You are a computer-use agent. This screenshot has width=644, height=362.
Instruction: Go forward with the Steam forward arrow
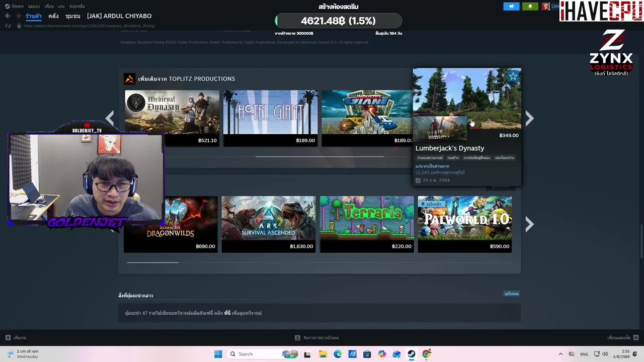pos(19,16)
